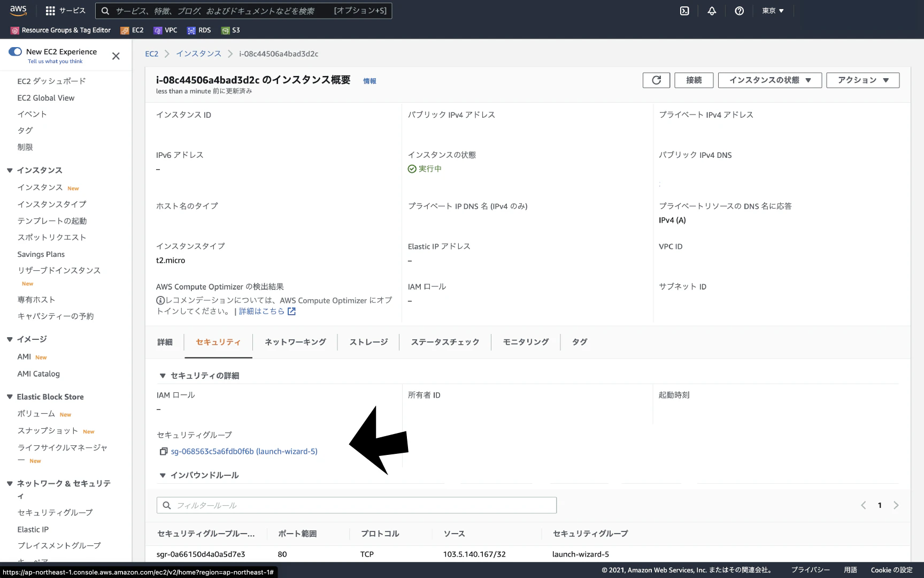Open the S3 favorites shortcut

(230, 31)
